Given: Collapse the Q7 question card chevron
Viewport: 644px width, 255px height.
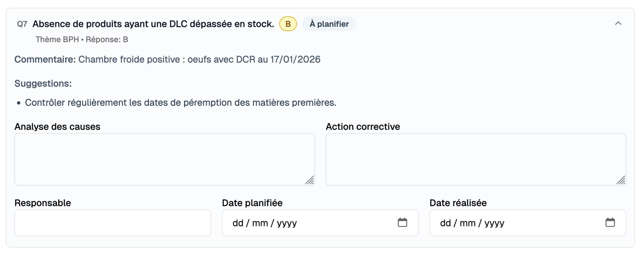Looking at the screenshot, I should [618, 23].
